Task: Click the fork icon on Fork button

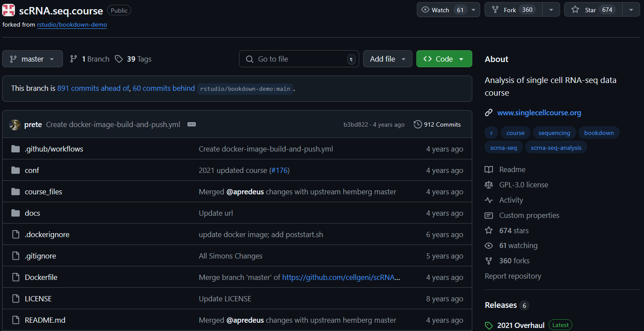Action: [495, 10]
